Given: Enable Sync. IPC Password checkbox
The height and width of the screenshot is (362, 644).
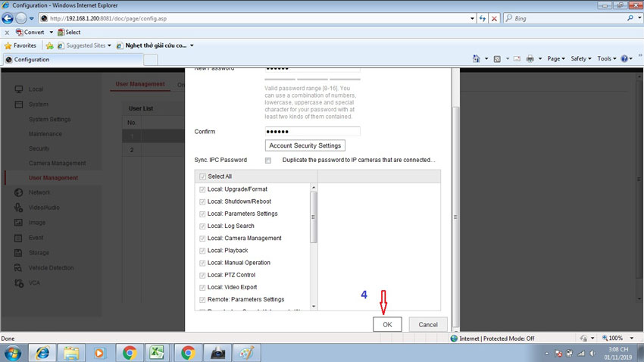Looking at the screenshot, I should pos(268,161).
